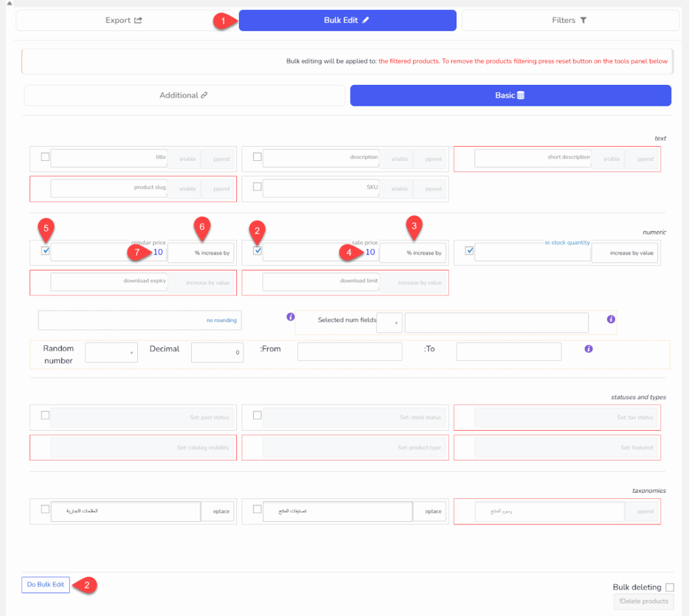The image size is (689, 616).
Task: Uncheck the sale price checkbox
Action: tap(257, 251)
